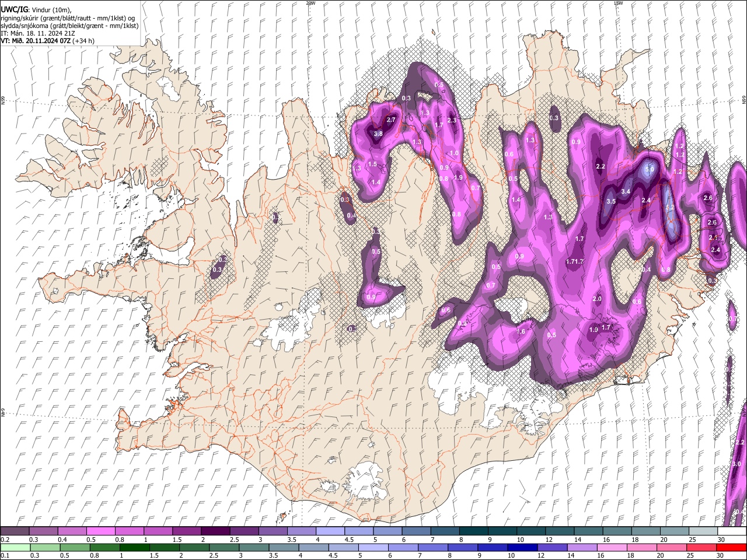The height and width of the screenshot is (560, 747).
Task: Click the 3.4 snowfall value on the map
Action: click(626, 191)
